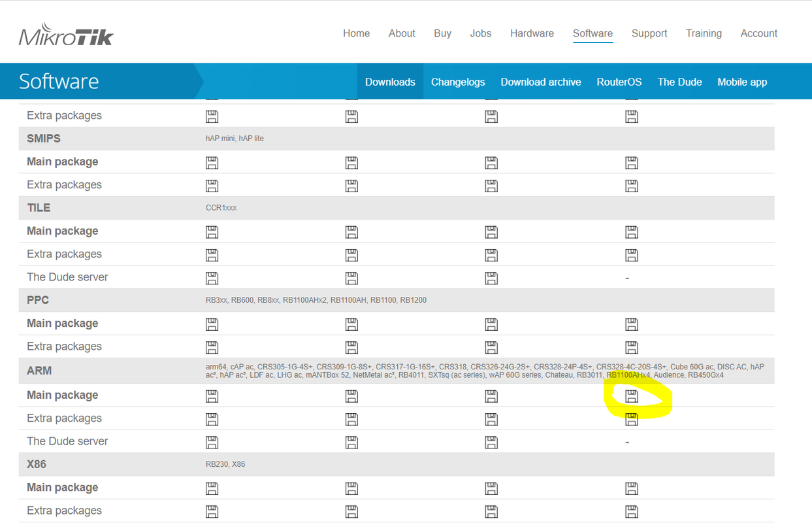The image size is (812, 523).
Task: Download TILE Main package from second column
Action: (x=351, y=231)
